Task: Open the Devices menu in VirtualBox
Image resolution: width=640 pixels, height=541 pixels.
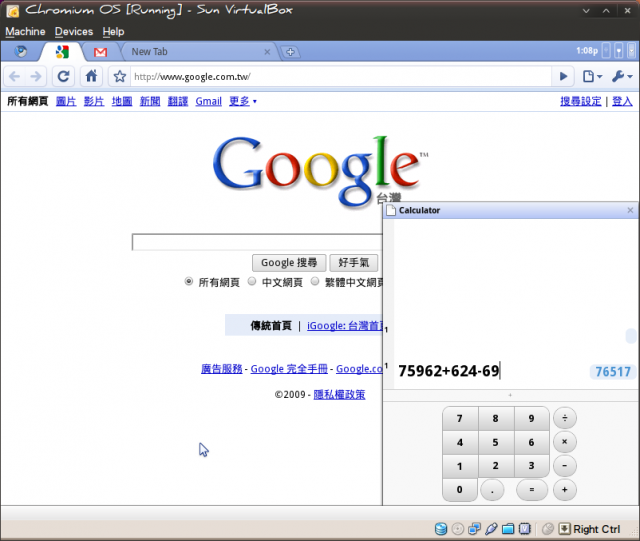Action: pos(74,31)
